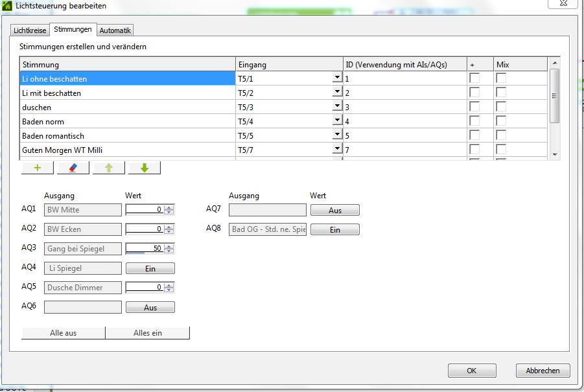Select the Guten Morgen WT Milli row
This screenshot has height=392, width=584.
[x=128, y=150]
